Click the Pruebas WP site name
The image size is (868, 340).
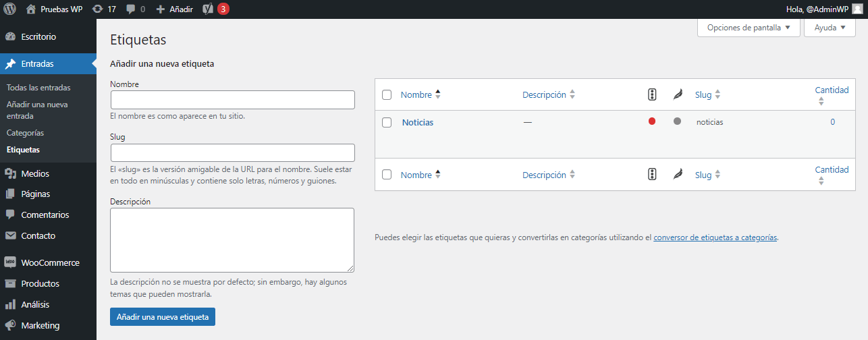pyautogui.click(x=61, y=9)
